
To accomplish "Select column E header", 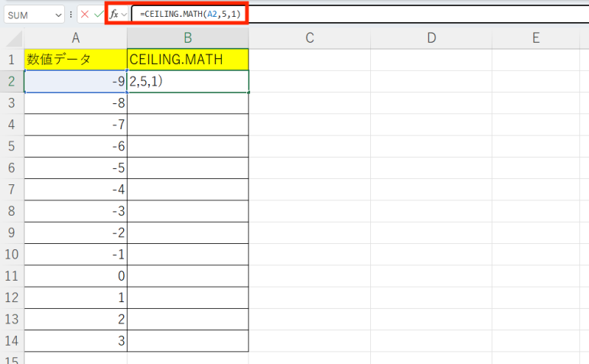I will coord(535,38).
